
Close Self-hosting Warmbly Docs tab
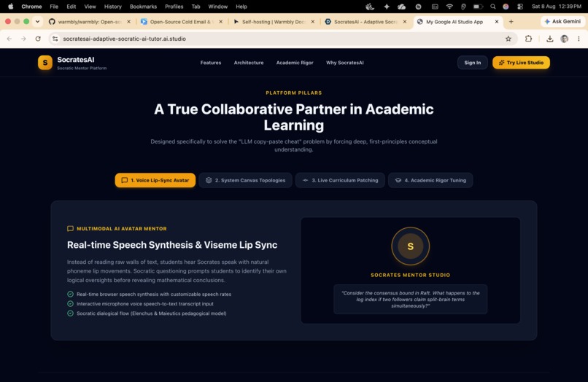point(313,22)
